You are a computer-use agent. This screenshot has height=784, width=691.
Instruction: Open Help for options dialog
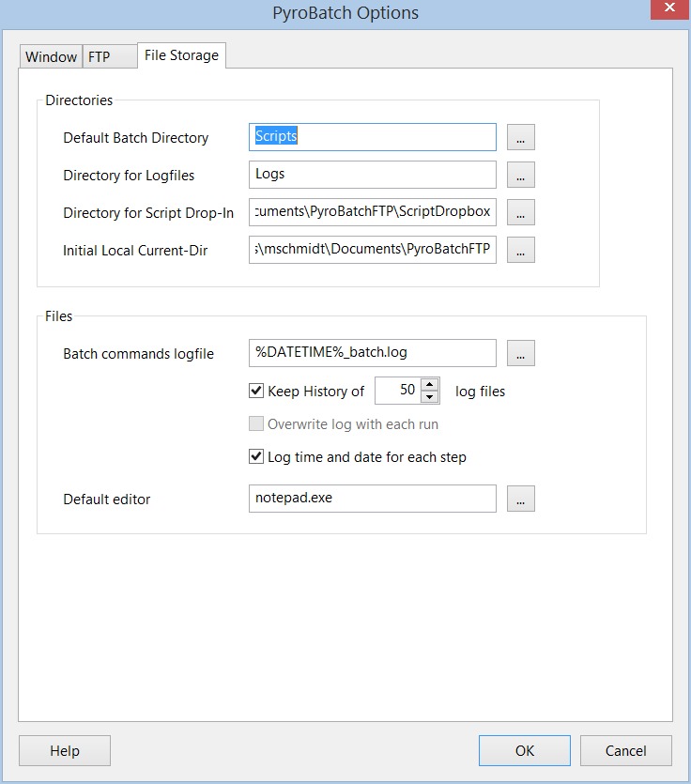65,750
